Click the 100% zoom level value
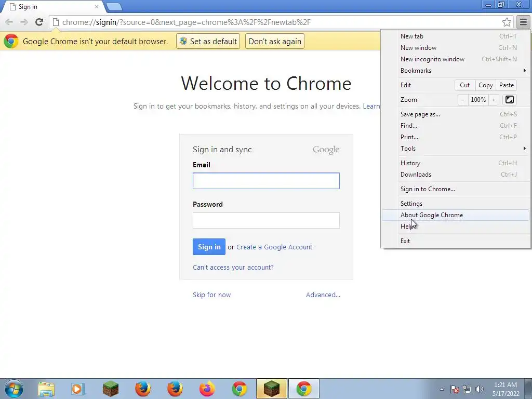 coord(478,100)
